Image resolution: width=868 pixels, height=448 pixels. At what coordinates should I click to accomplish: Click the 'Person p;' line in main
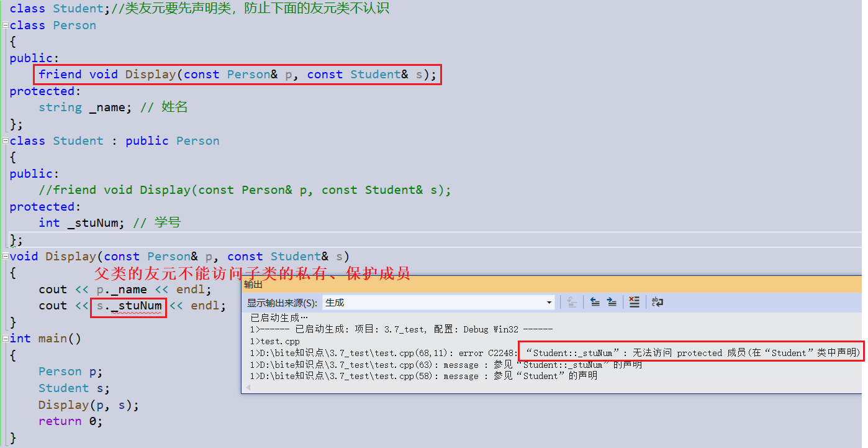click(x=70, y=372)
